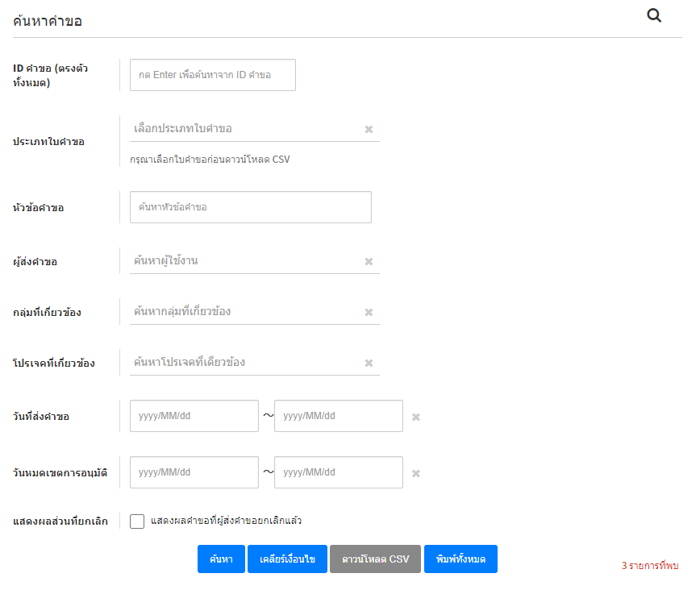Click the วันหมดเขตการอนุมัติ end date field
This screenshot has height=590, width=700.
point(338,472)
